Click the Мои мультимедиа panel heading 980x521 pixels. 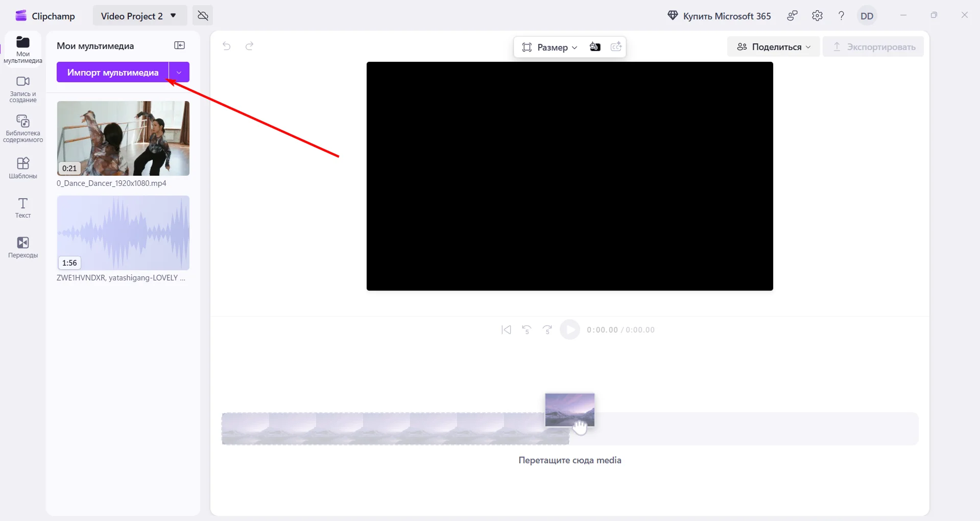[x=95, y=46]
